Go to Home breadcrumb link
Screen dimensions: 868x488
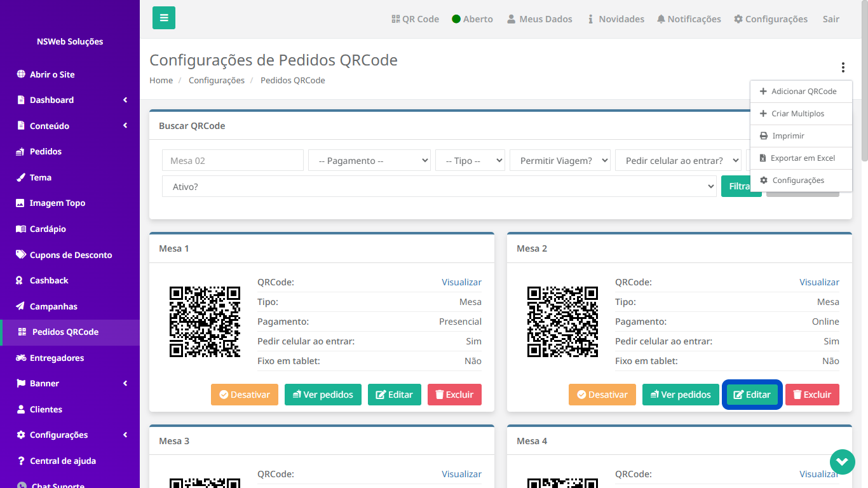tap(161, 80)
